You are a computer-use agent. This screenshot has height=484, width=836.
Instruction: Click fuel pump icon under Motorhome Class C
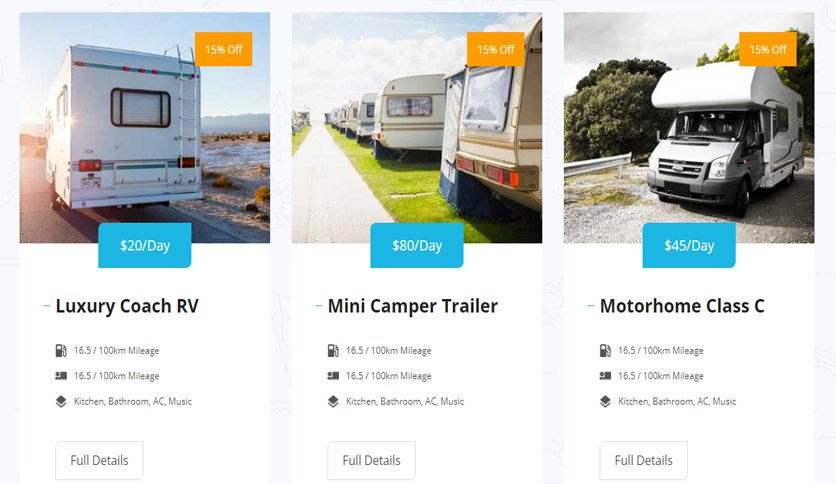[x=605, y=351]
